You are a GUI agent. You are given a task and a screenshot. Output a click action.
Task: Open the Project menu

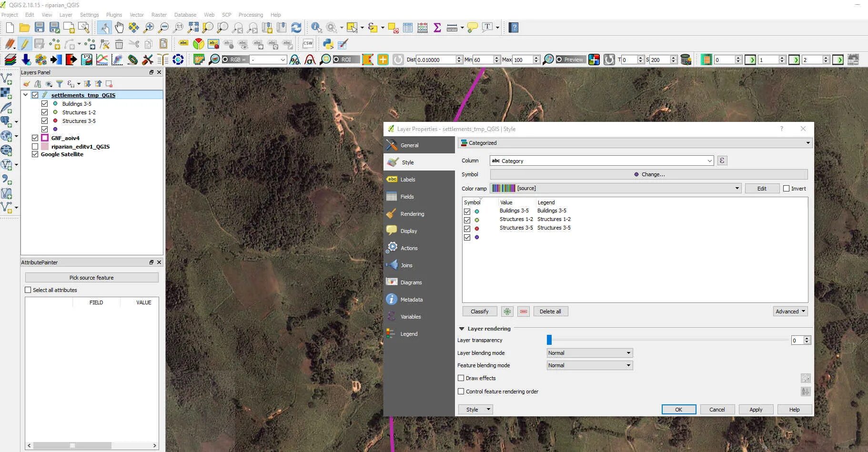[10, 15]
